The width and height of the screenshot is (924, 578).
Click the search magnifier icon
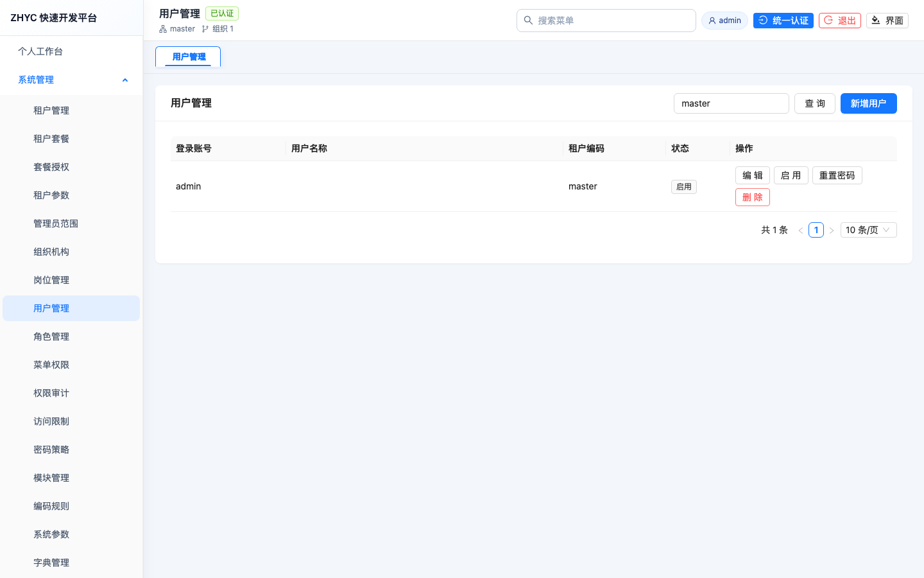[x=528, y=21]
